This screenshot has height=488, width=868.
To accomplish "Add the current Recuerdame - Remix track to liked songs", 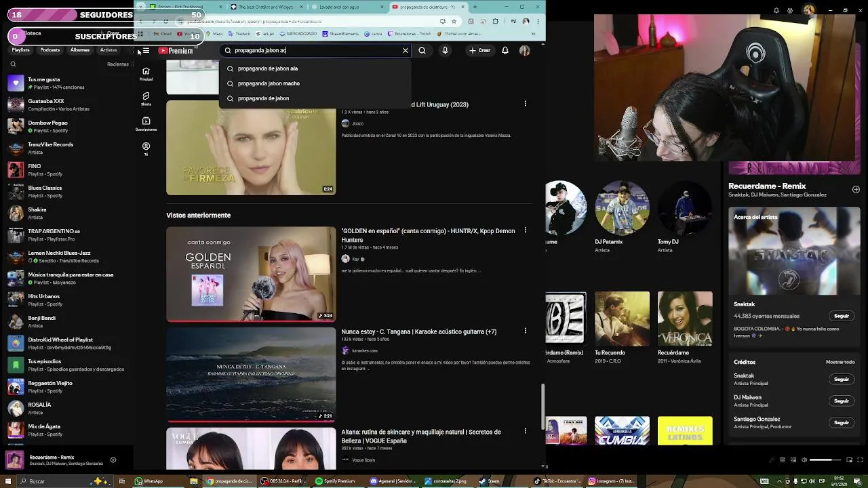I will click(x=113, y=460).
